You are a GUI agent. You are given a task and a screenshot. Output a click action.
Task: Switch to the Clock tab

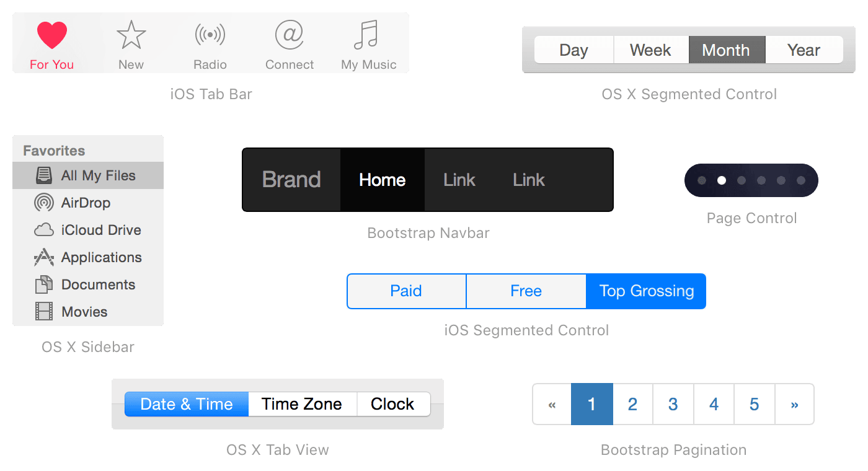click(x=392, y=404)
